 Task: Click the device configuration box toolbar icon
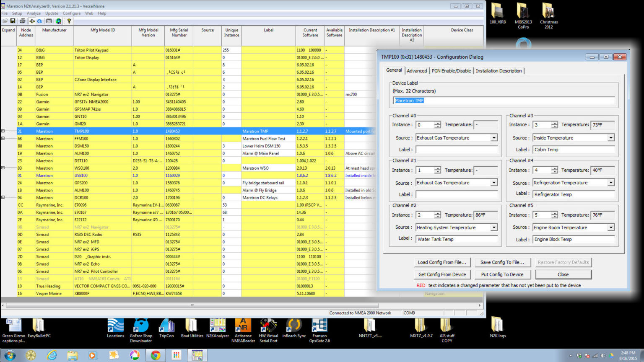(x=49, y=21)
